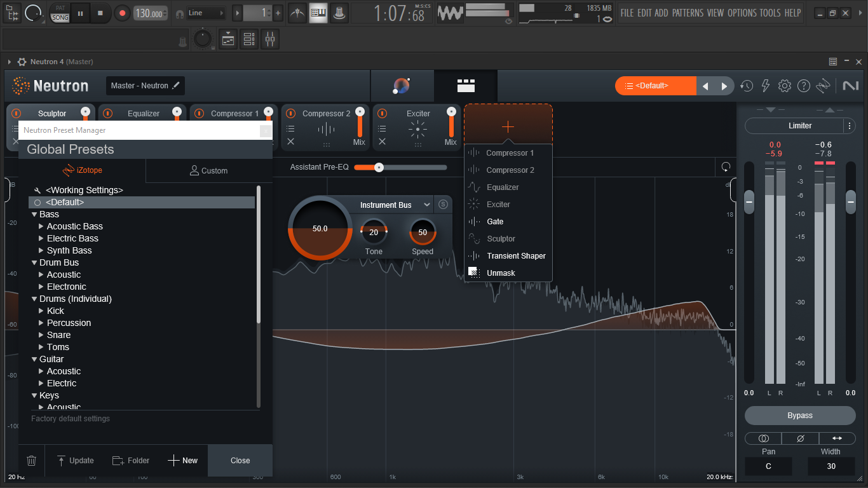Open the Neutron history clock icon
This screenshot has height=488, width=868.
(x=747, y=86)
